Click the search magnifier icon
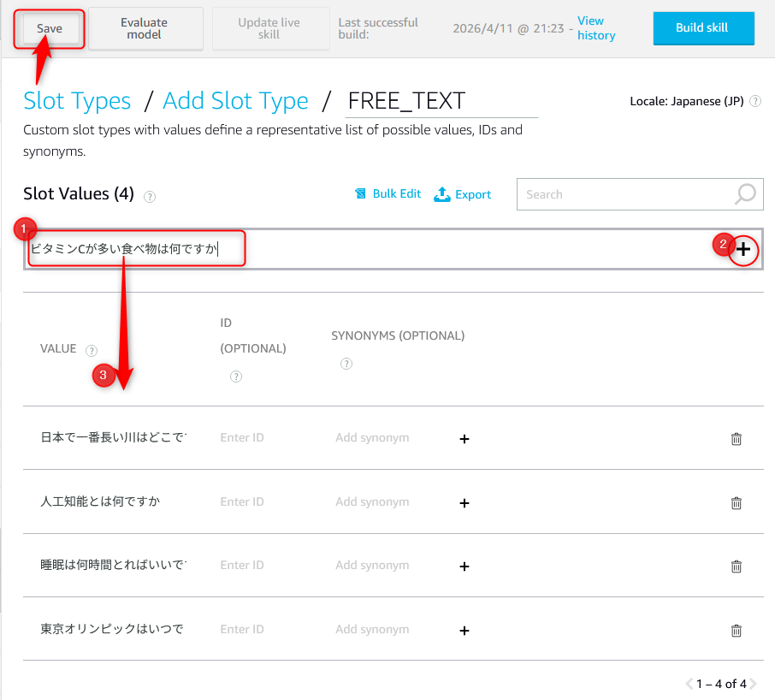 (745, 194)
